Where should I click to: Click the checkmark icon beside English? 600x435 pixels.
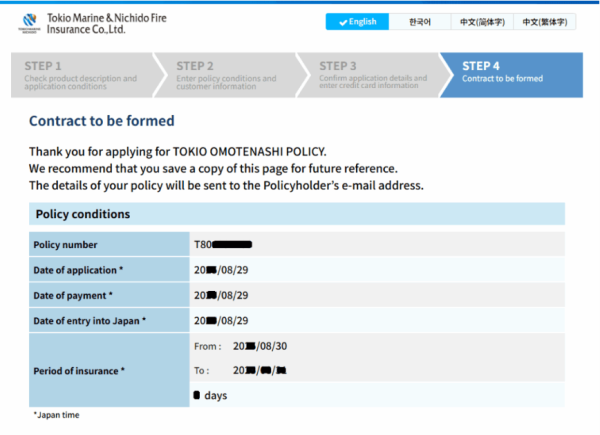click(344, 22)
